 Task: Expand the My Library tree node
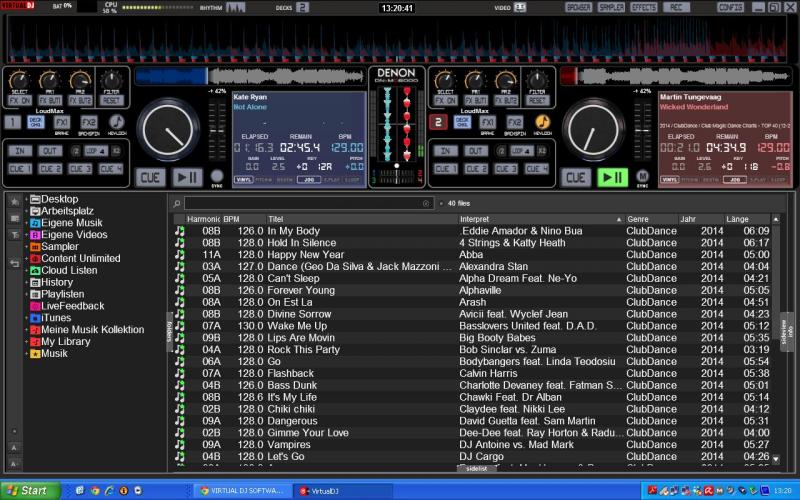point(27,341)
